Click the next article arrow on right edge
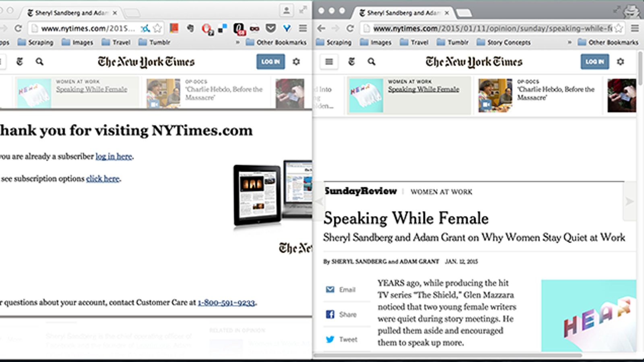 click(630, 201)
